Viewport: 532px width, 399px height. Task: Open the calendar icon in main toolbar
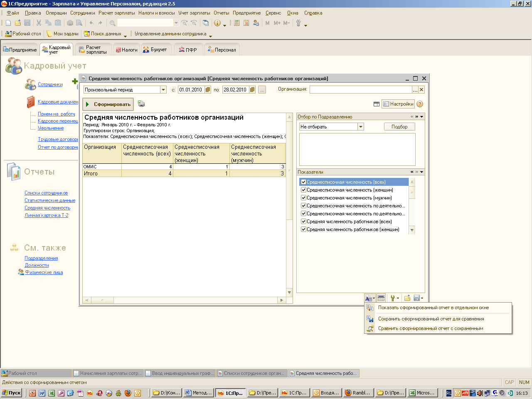[246, 23]
